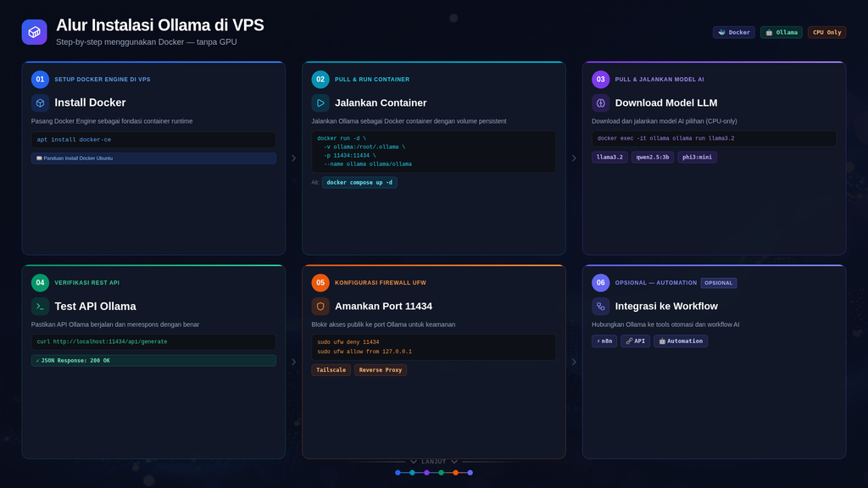Pick the phi3:mini model chip

(x=697, y=157)
